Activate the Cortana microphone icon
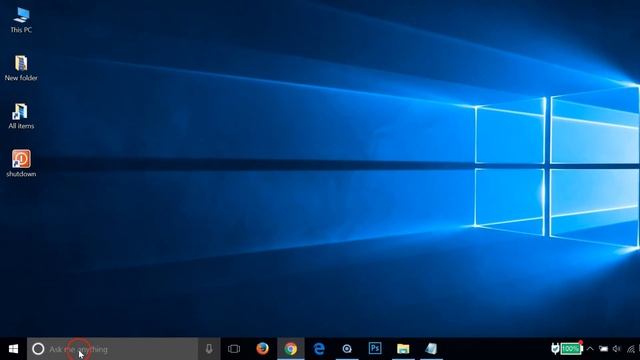The width and height of the screenshot is (640, 360). point(209,349)
